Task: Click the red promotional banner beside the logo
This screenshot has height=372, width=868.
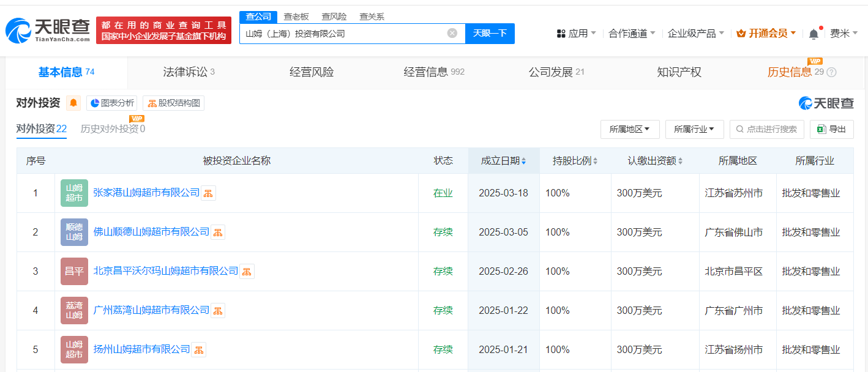Action: pyautogui.click(x=163, y=30)
